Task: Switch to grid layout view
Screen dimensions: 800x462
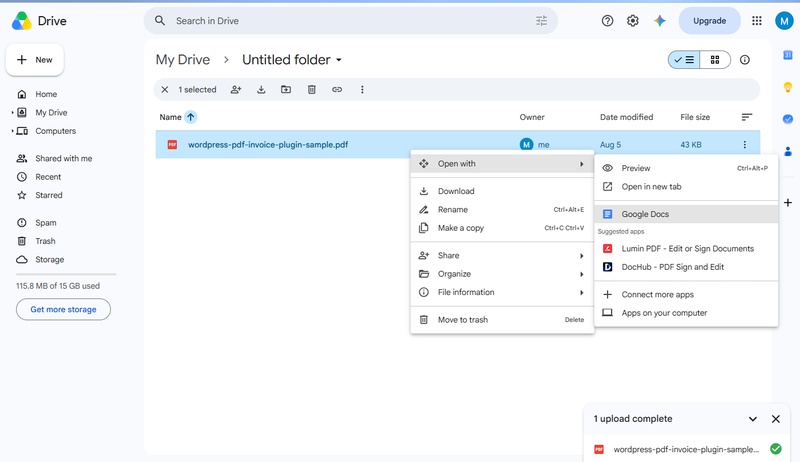Action: coord(715,60)
